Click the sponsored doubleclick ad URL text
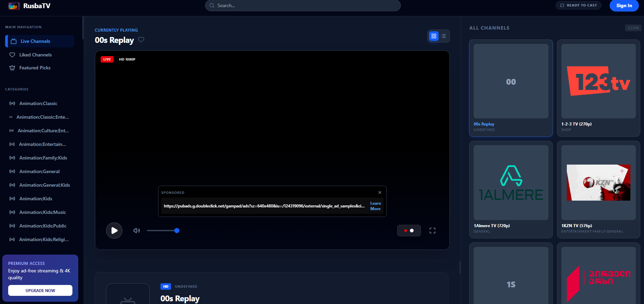The height and width of the screenshot is (304, 644). [264, 206]
